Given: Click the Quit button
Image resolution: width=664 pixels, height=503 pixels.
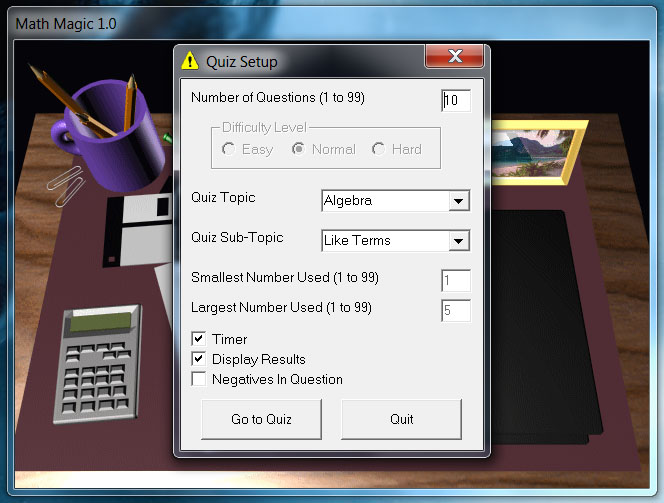Looking at the screenshot, I should 401,419.
